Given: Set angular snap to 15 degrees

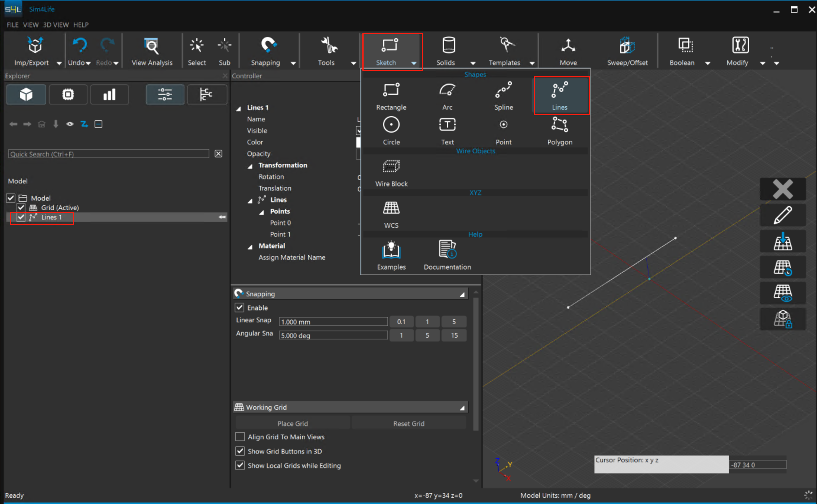Looking at the screenshot, I should (x=454, y=335).
